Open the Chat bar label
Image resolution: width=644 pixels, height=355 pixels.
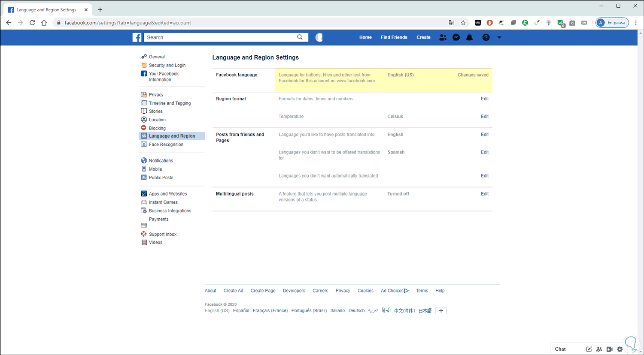coord(560,349)
